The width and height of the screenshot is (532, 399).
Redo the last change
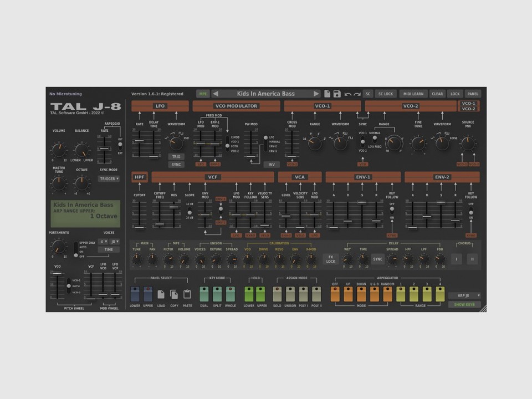point(356,94)
